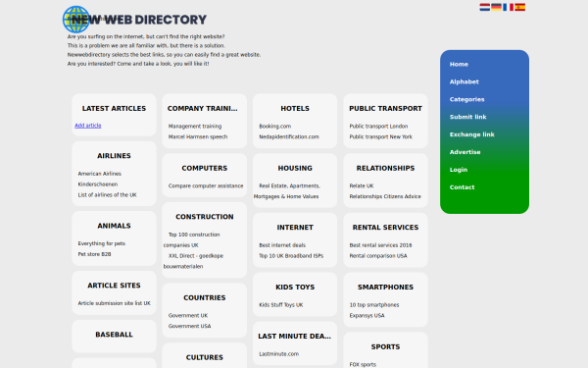Open the Relationships category heading

click(385, 168)
